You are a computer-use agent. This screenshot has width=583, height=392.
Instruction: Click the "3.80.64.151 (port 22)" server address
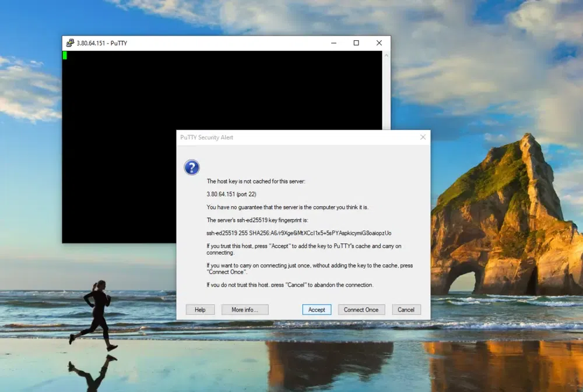[231, 194]
